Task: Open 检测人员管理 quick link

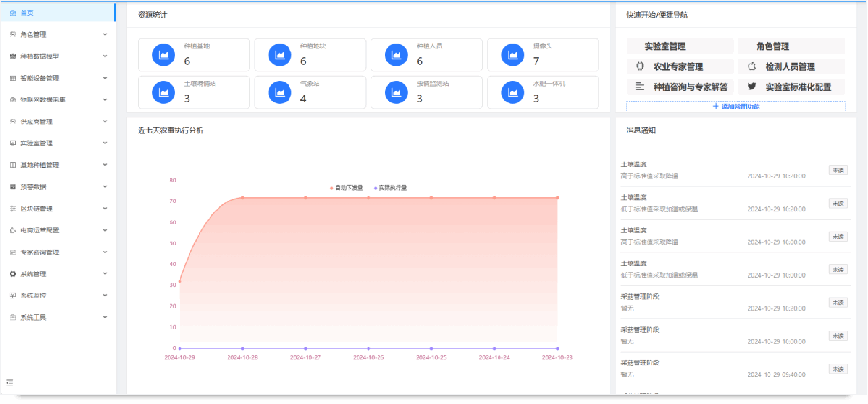Action: coord(789,67)
